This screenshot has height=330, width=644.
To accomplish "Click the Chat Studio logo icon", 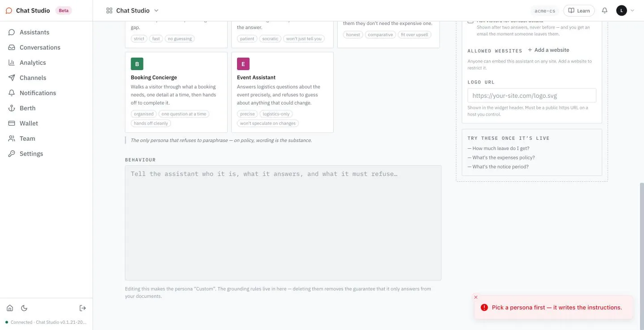I will tap(9, 10).
